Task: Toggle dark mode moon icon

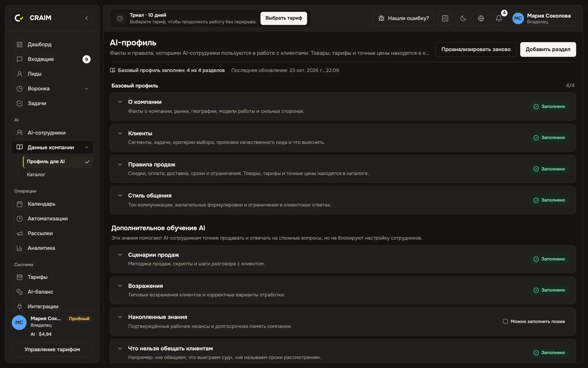Action: coord(463,18)
